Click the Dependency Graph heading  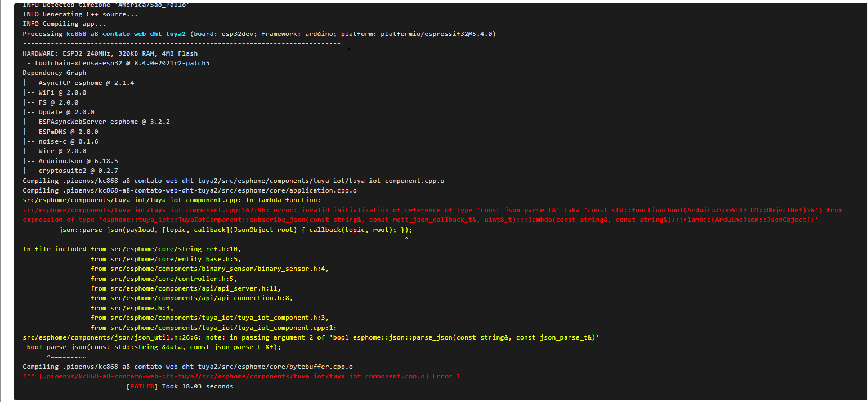(x=55, y=73)
